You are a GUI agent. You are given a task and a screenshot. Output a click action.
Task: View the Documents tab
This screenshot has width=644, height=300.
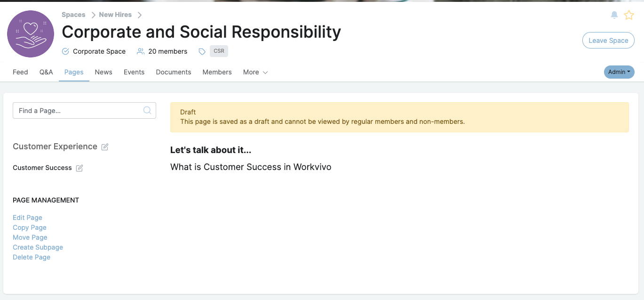(174, 72)
